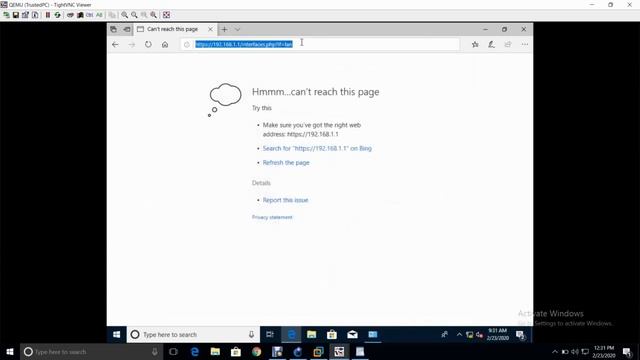Image resolution: width=640 pixels, height=360 pixels.
Task: Toggle the Alt key in TightVNC toolbar
Action: point(99,15)
